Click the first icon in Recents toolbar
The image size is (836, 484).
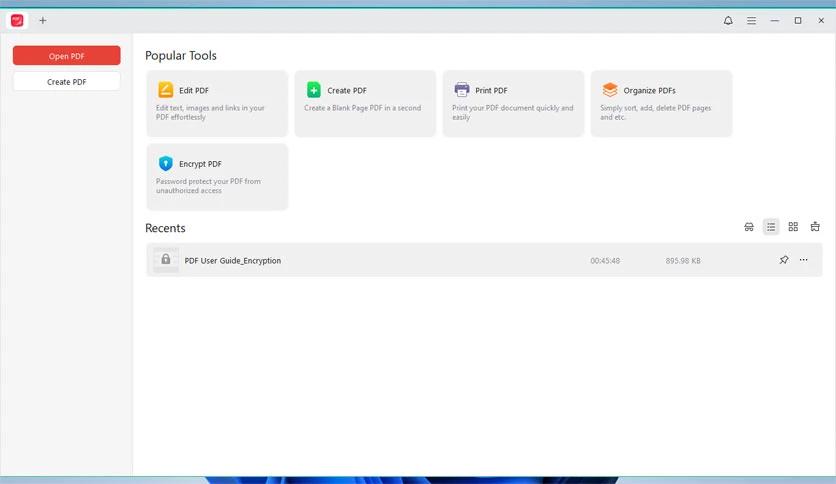(749, 227)
